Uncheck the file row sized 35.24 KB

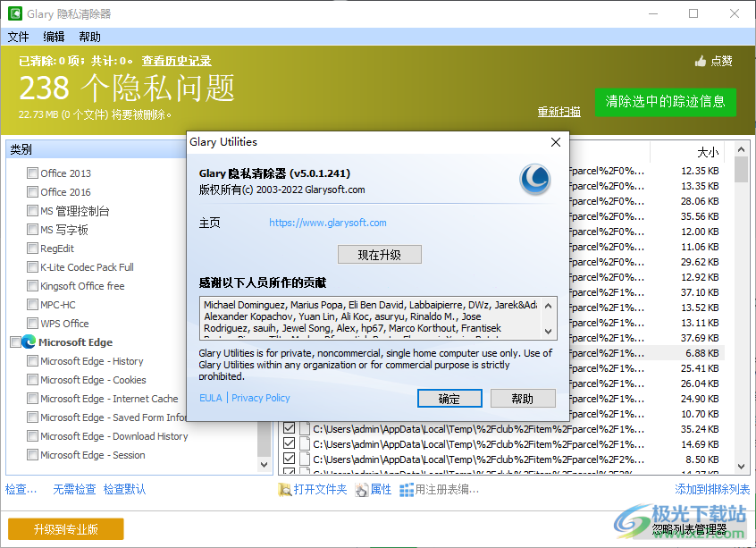click(290, 428)
